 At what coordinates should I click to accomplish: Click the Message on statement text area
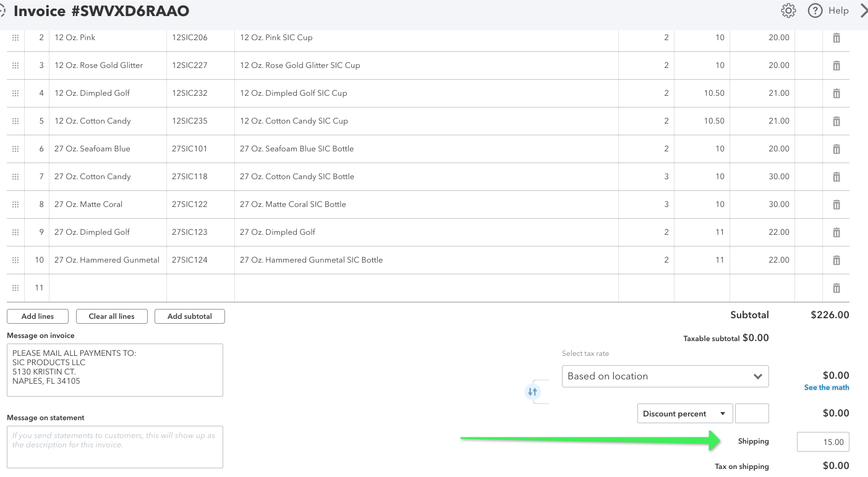coord(114,446)
